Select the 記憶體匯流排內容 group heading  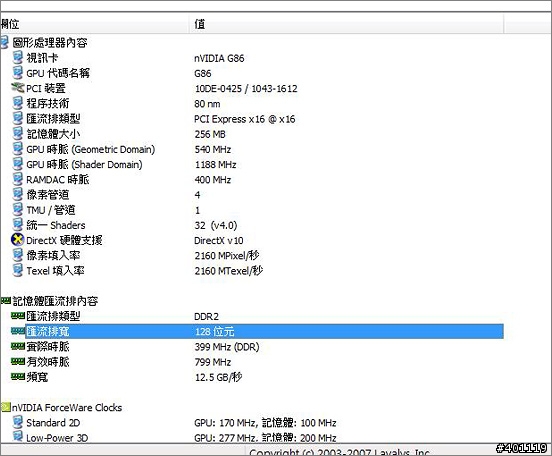(55, 301)
